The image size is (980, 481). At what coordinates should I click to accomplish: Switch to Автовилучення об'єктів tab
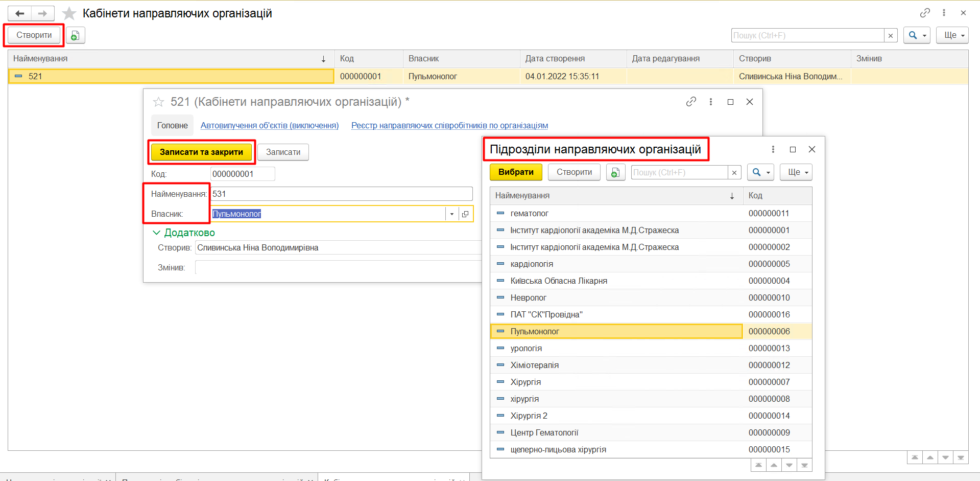click(x=269, y=125)
